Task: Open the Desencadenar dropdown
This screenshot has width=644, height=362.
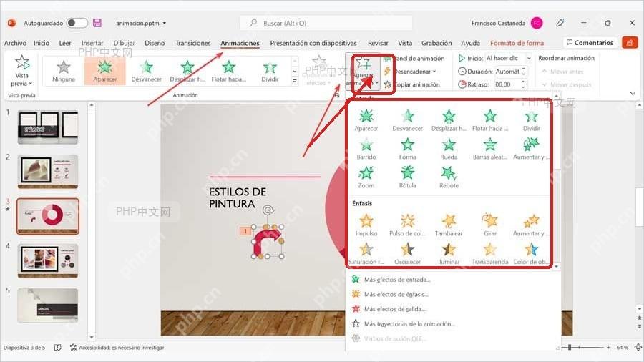Action: click(410, 72)
